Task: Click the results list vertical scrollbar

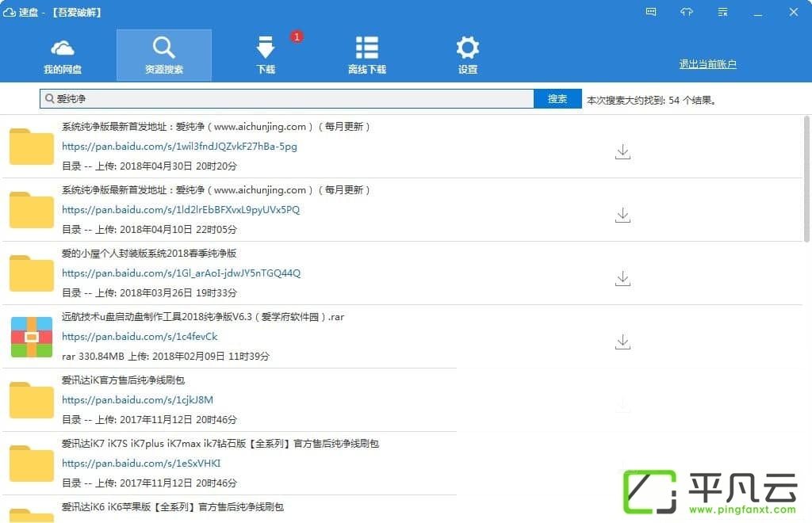Action: [x=806, y=179]
